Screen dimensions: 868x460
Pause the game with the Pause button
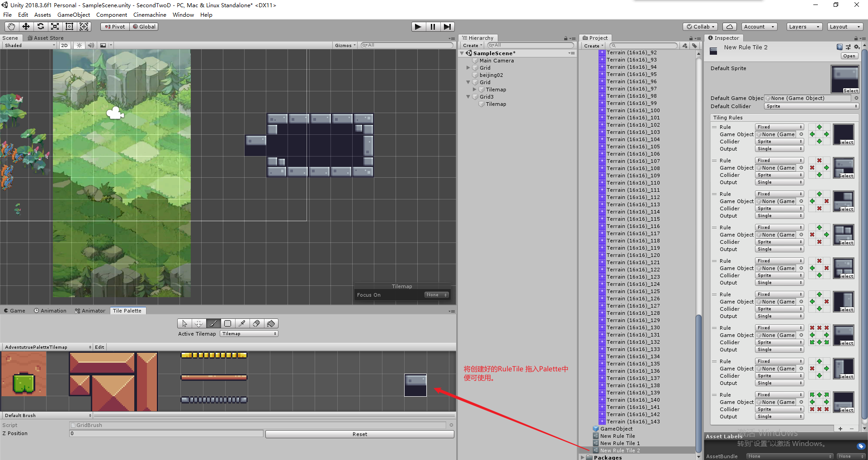(433, 27)
